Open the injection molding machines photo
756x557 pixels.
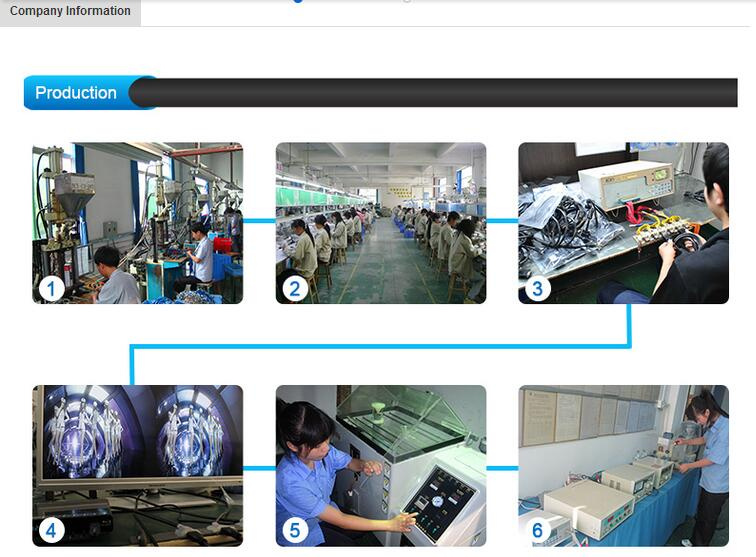click(138, 223)
